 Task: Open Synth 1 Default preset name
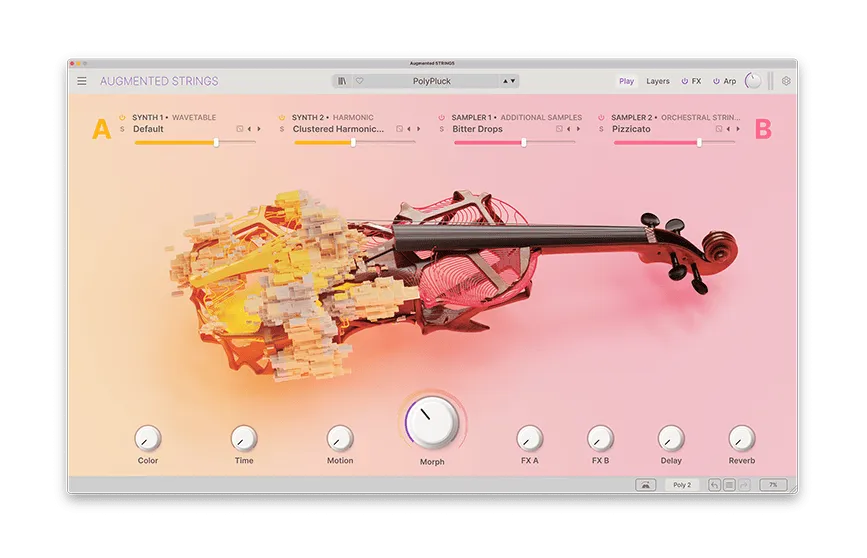(148, 129)
